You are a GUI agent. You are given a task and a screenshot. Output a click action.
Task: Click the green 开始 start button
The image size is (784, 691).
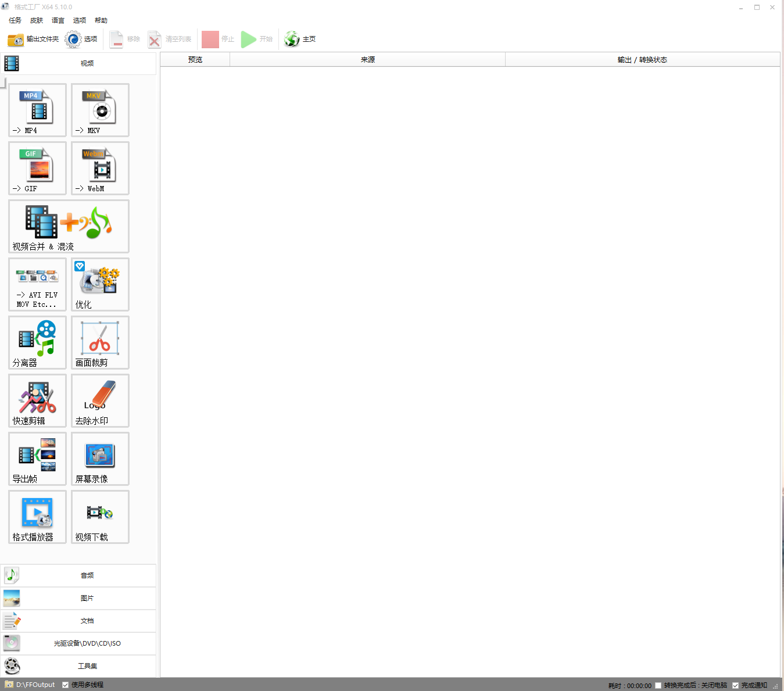point(257,39)
